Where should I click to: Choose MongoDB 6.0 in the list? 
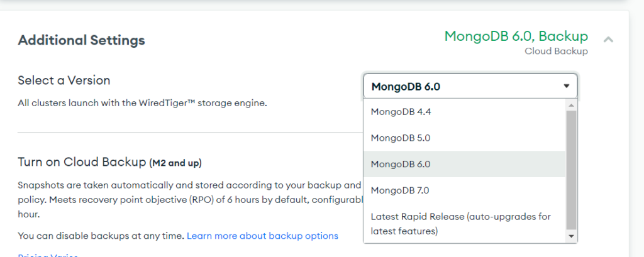[465, 164]
